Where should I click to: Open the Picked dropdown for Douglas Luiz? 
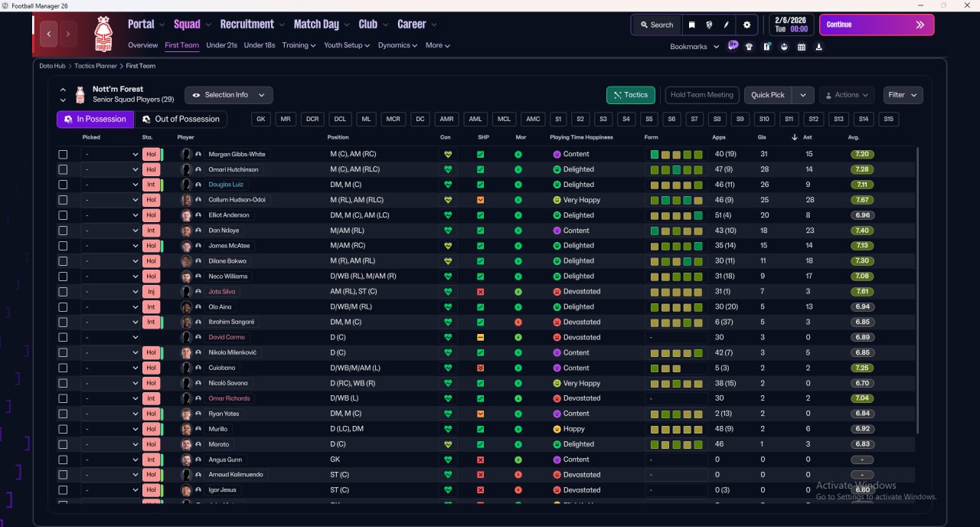click(111, 185)
